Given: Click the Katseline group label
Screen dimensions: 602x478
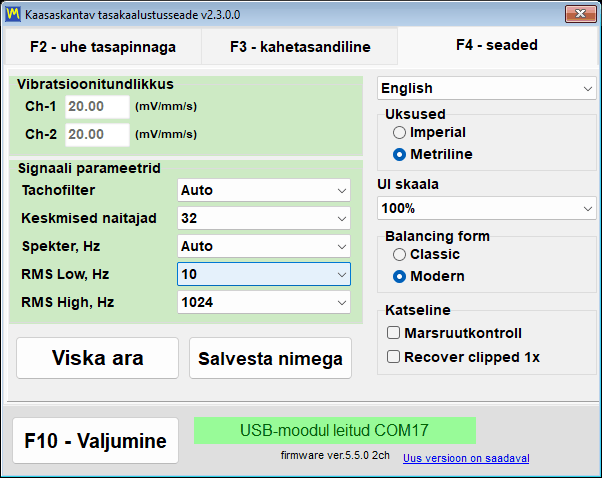Looking at the screenshot, I should [418, 310].
